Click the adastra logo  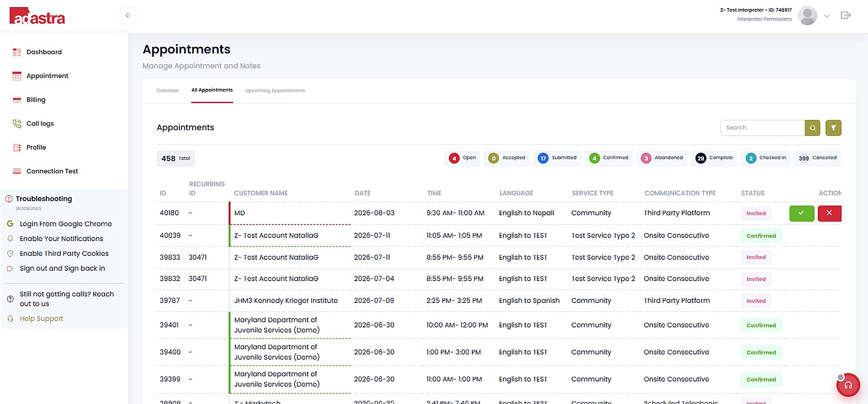coord(37,16)
